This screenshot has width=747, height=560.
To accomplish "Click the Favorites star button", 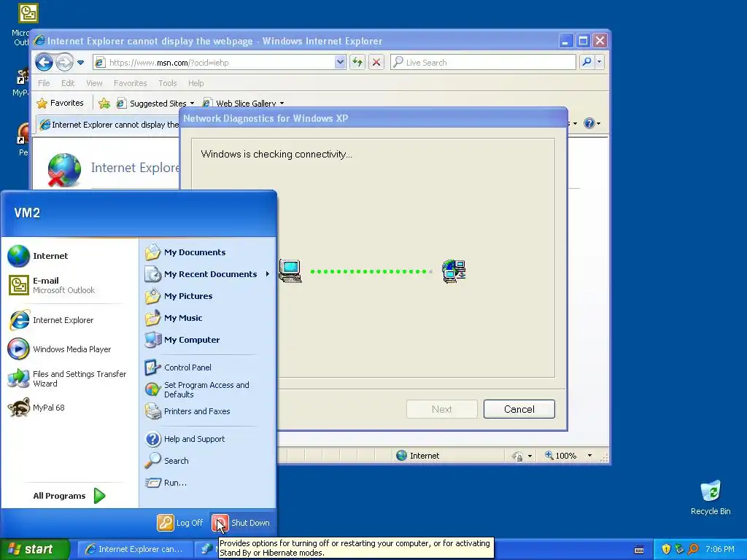I will point(61,103).
